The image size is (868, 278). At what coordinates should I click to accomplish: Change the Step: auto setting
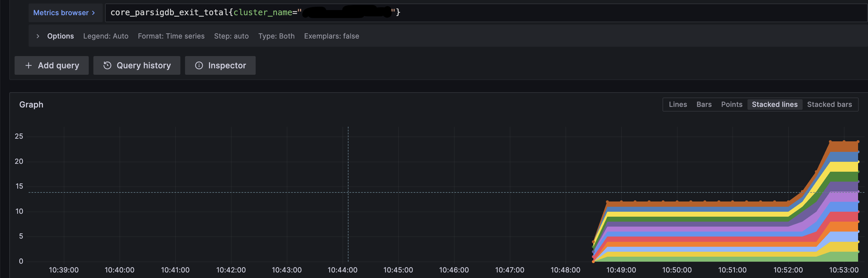pos(231,36)
